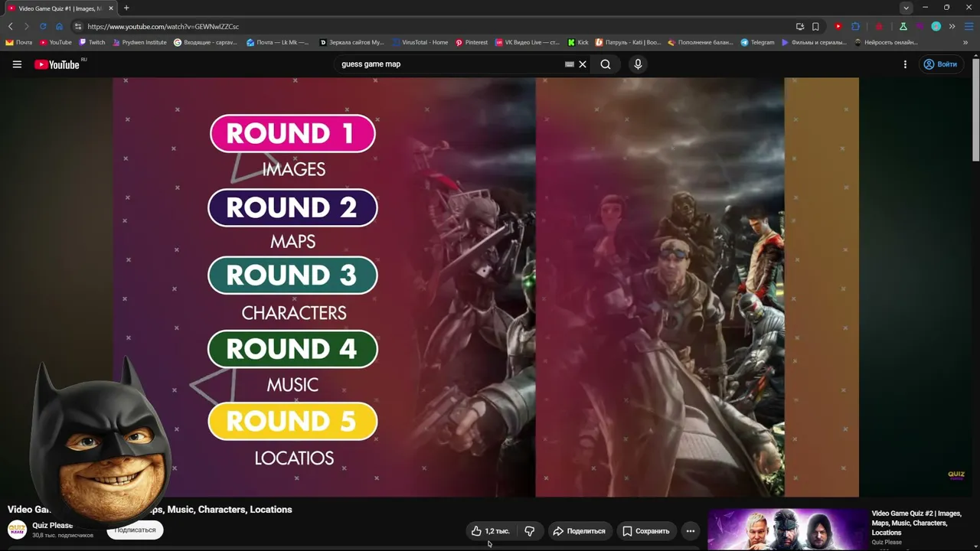
Task: Open the Зеркала сайтов bookmark
Action: pos(352,42)
